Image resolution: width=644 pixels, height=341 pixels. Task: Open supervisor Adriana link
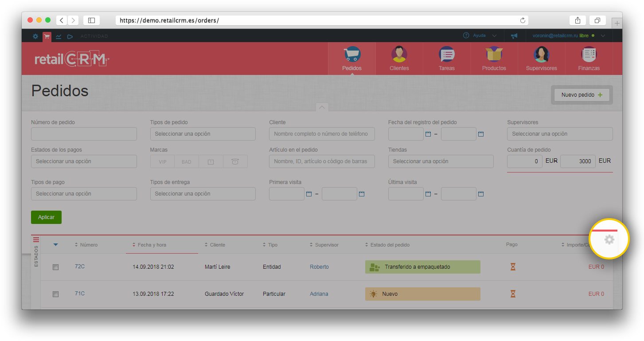click(319, 294)
